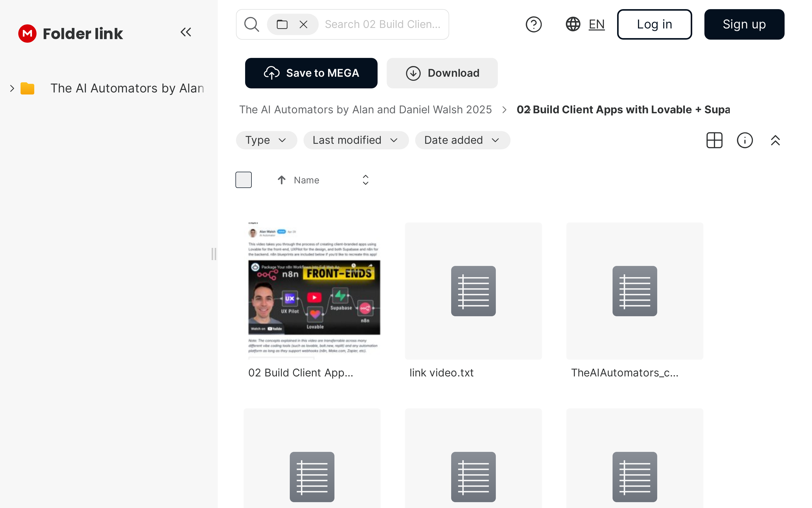Click the sort ascending arrow icon

pyautogui.click(x=281, y=180)
